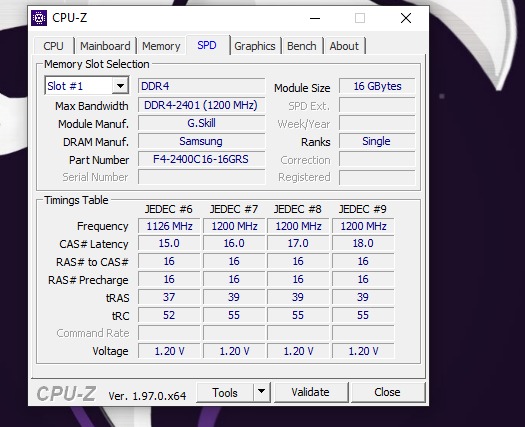
Task: Switch to the Graphics tab
Action: click(x=254, y=46)
